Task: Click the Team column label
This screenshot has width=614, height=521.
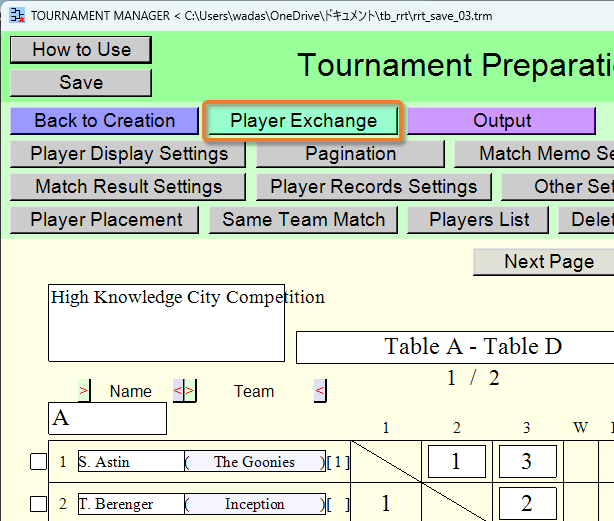Action: pos(254,391)
